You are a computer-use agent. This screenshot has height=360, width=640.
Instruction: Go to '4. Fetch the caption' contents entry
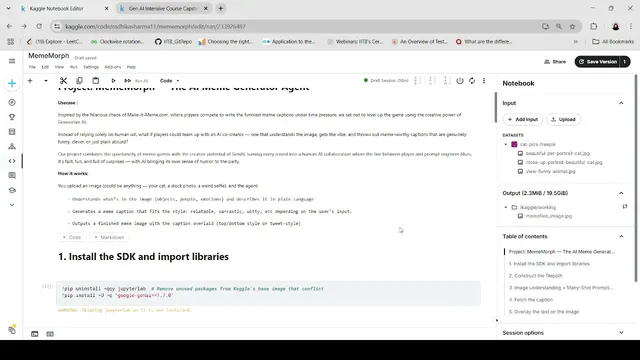(x=531, y=300)
